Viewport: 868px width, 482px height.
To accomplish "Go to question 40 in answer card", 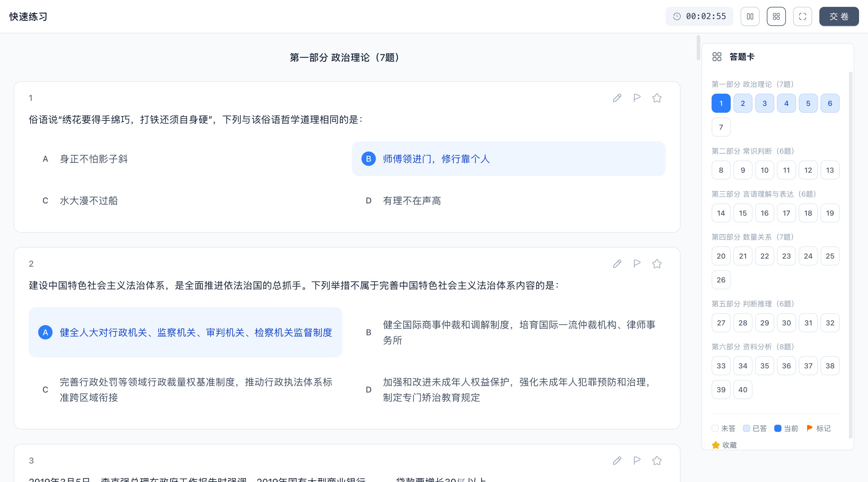I will point(743,390).
